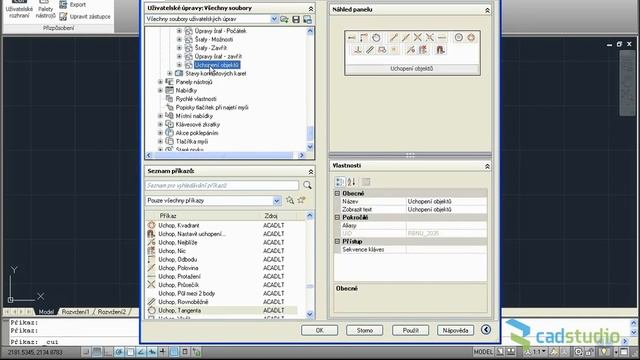640x360 pixels.
Task: Click the Upravit zástupce ribbon icon
Action: 63,17
